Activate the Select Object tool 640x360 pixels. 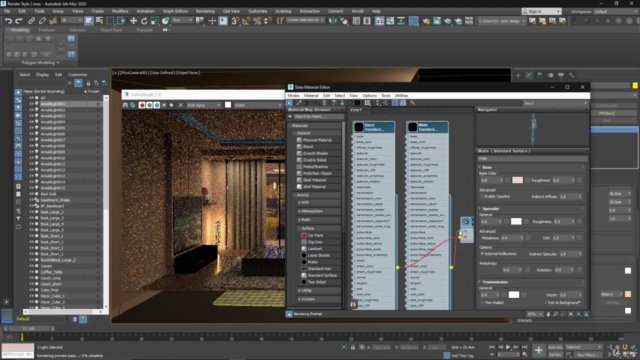[x=89, y=21]
